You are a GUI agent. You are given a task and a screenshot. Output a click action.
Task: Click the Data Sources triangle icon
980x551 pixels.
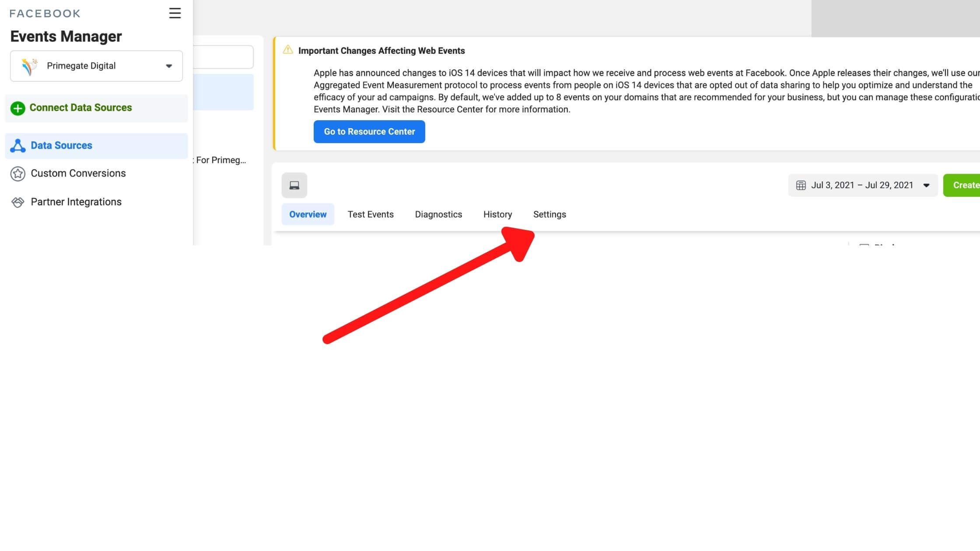(x=18, y=146)
